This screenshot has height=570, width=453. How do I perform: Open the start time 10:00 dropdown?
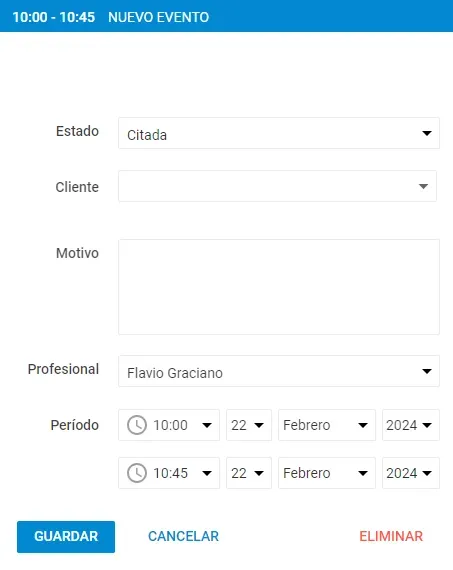click(x=169, y=425)
